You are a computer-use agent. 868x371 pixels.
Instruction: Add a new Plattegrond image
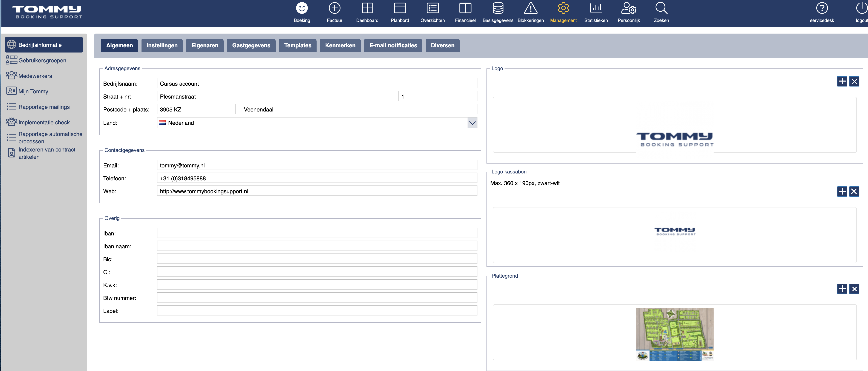point(842,289)
